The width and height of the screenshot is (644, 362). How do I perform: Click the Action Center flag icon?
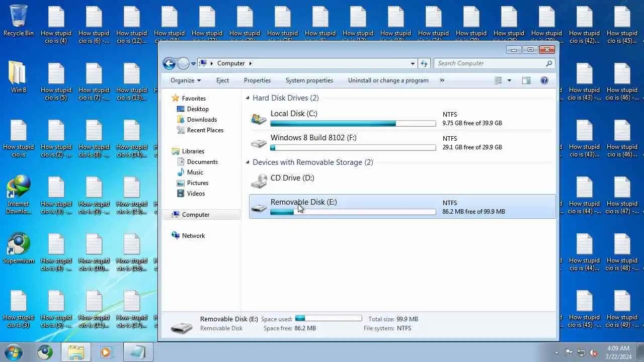tap(569, 352)
